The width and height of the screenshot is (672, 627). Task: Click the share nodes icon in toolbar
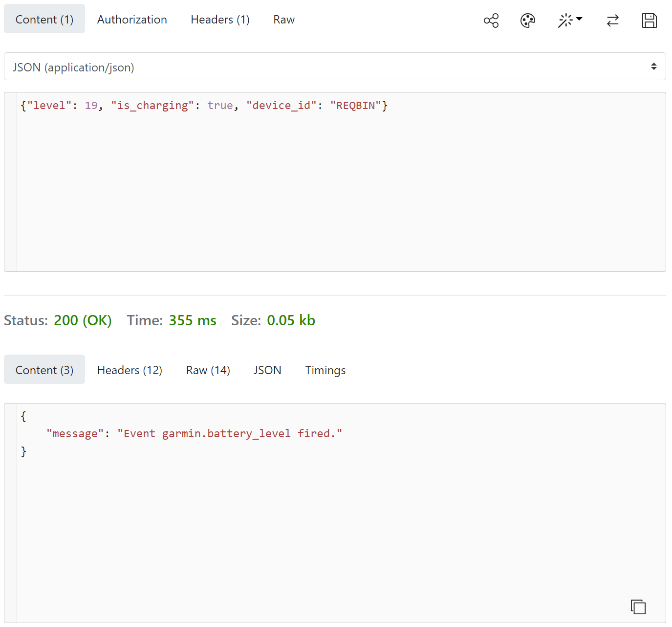491,20
